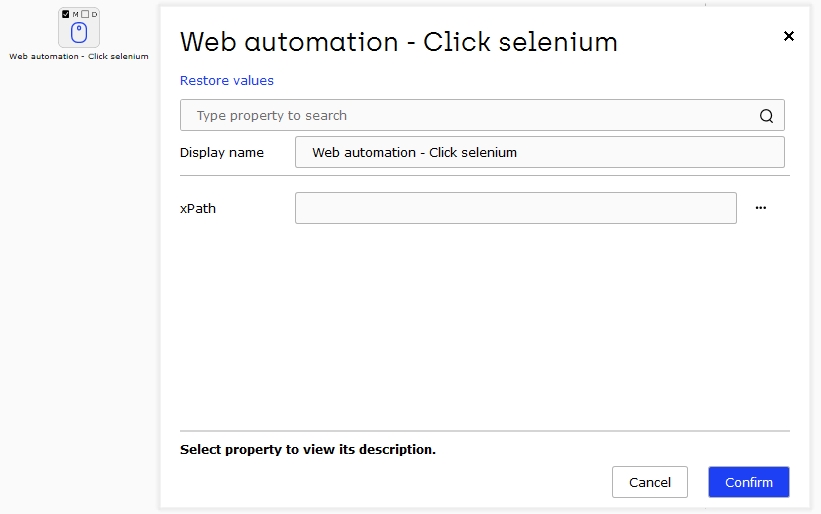Click into the empty xPath field
This screenshot has width=821, height=514.
(516, 208)
